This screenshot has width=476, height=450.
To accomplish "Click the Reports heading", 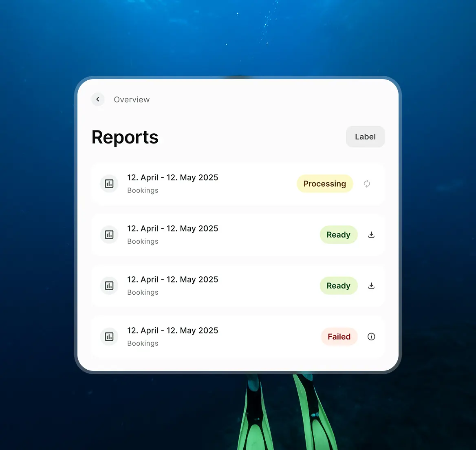I will 125,137.
